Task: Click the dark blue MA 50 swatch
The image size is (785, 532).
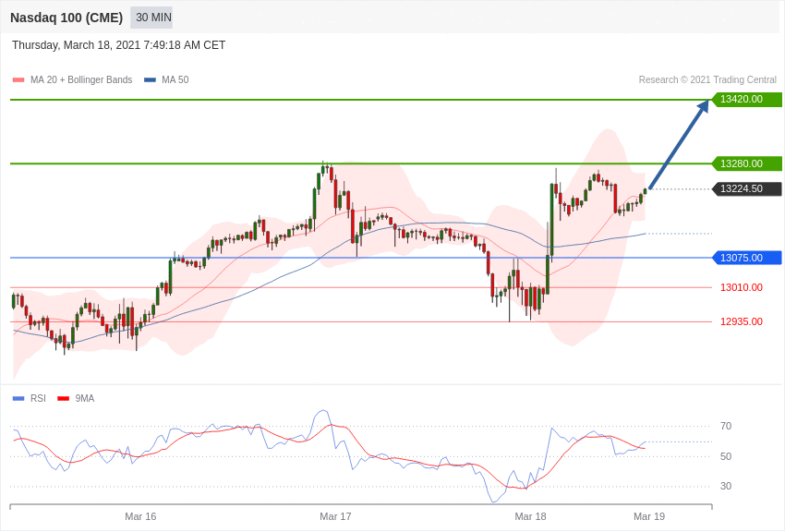Action: 150,80
